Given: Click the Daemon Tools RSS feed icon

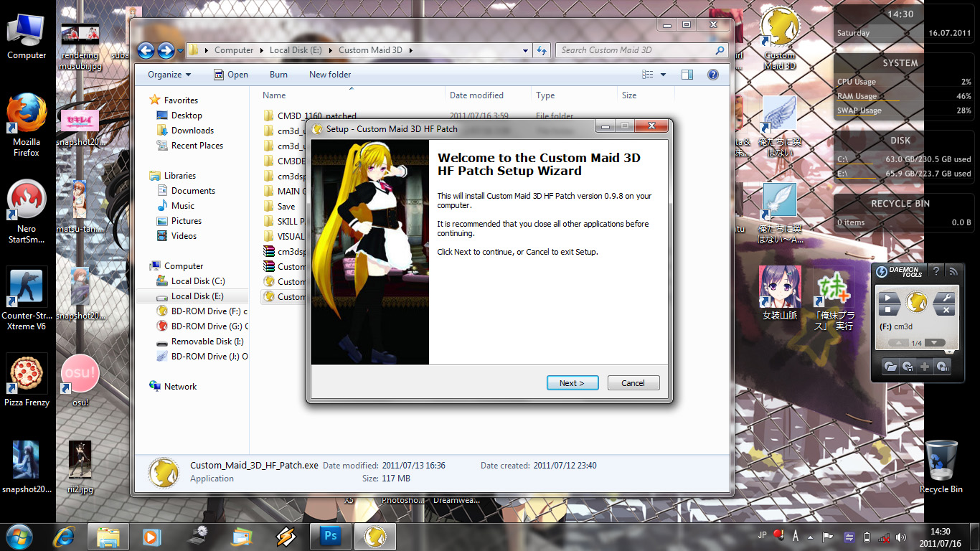Looking at the screenshot, I should click(953, 272).
